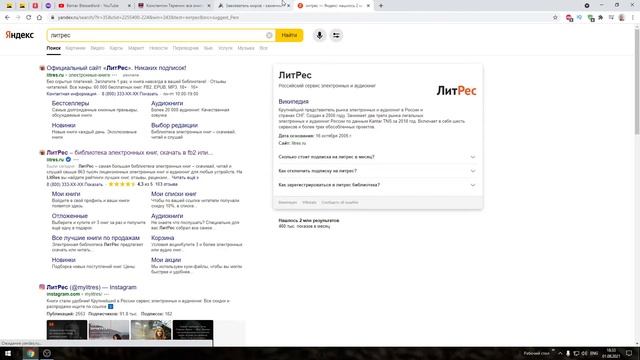Clear the search query with the X icon
The image size is (640, 360).
269,36
